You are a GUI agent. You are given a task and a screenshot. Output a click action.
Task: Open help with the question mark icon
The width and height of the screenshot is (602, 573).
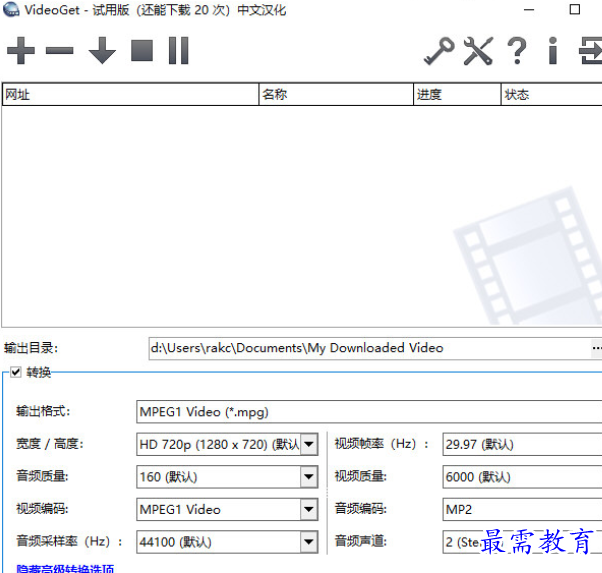click(x=517, y=51)
